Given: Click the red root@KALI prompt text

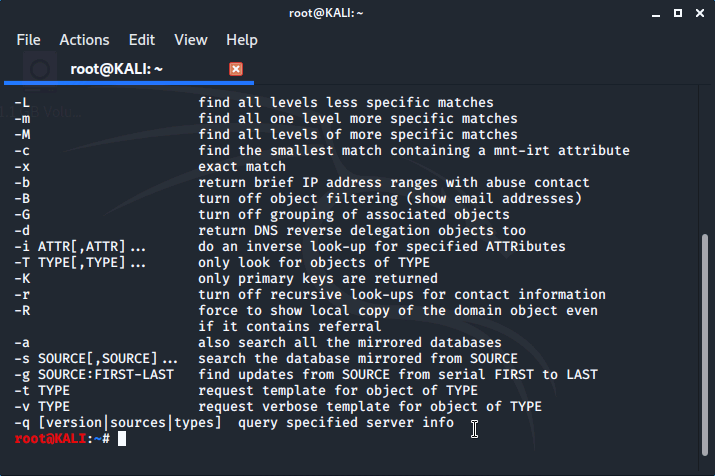Looking at the screenshot, I should tap(51, 439).
